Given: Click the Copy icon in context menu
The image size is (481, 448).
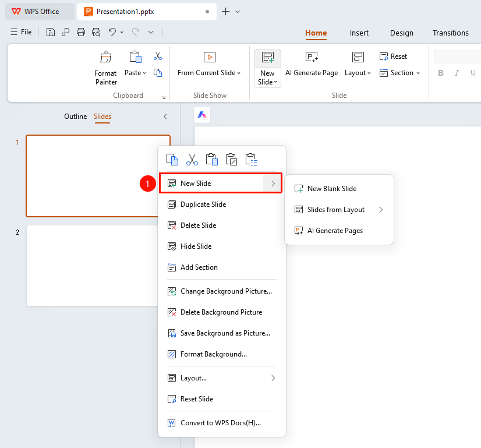Looking at the screenshot, I should [x=172, y=160].
